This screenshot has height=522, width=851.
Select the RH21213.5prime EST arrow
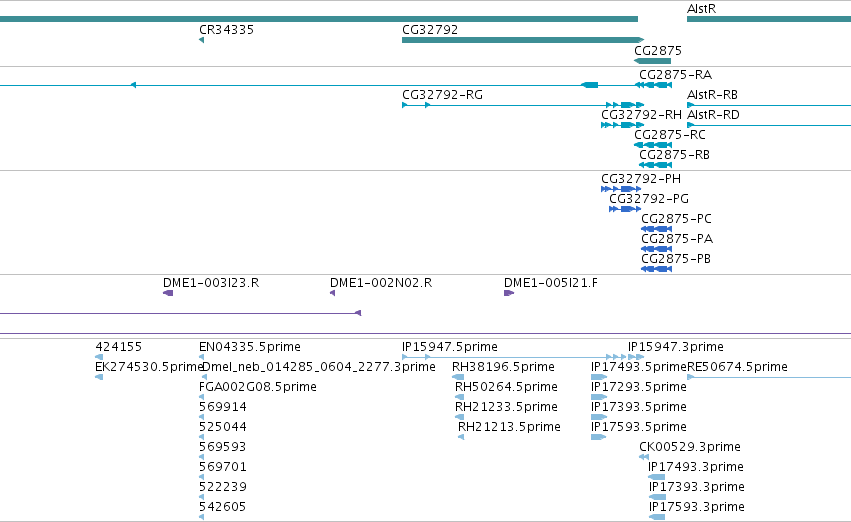click(461, 437)
